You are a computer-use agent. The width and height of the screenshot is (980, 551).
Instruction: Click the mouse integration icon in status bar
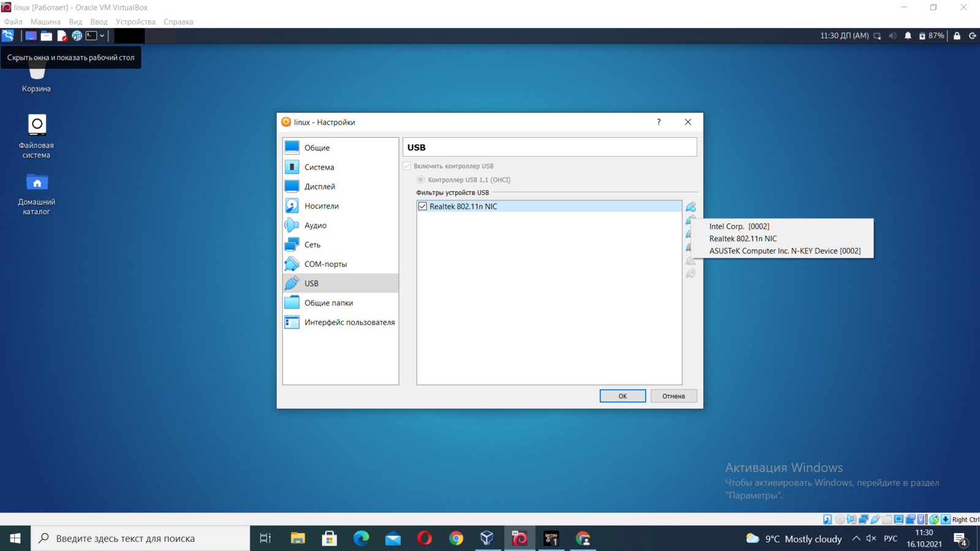pos(934,519)
